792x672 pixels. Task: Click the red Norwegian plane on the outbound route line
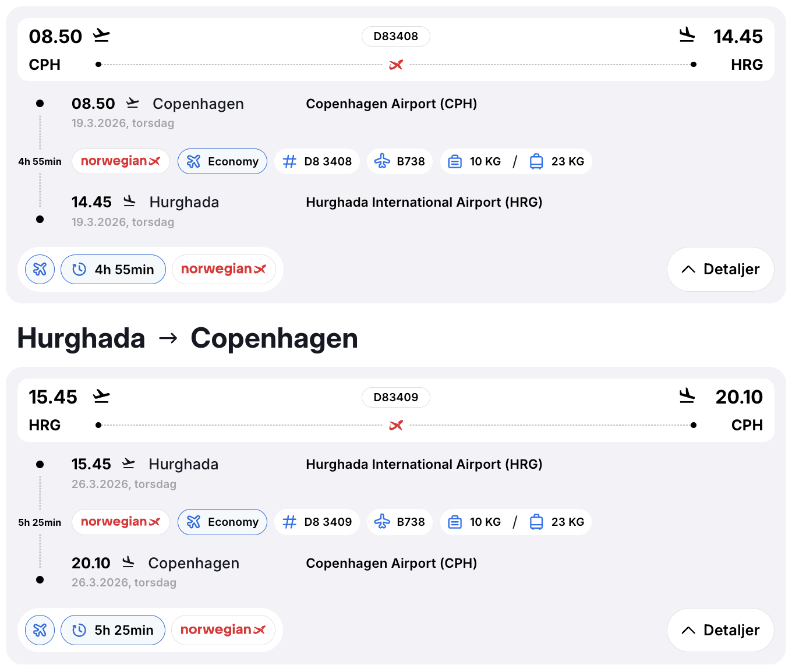(x=396, y=65)
